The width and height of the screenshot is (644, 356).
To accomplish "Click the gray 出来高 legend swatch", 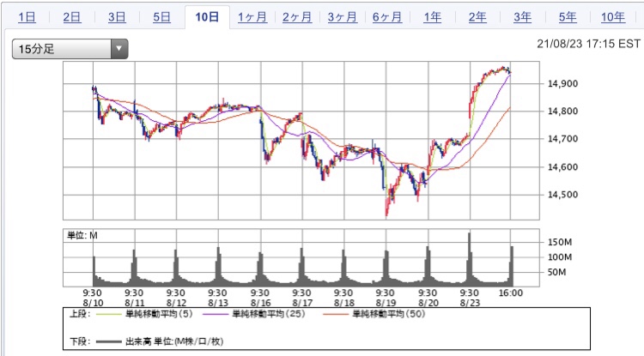I will (x=108, y=341).
